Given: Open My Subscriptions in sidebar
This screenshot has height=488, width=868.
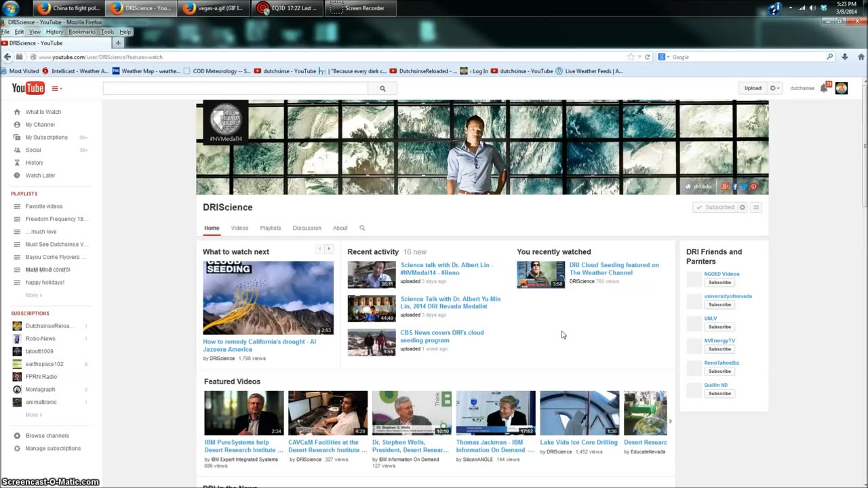Looking at the screenshot, I should click(x=47, y=138).
